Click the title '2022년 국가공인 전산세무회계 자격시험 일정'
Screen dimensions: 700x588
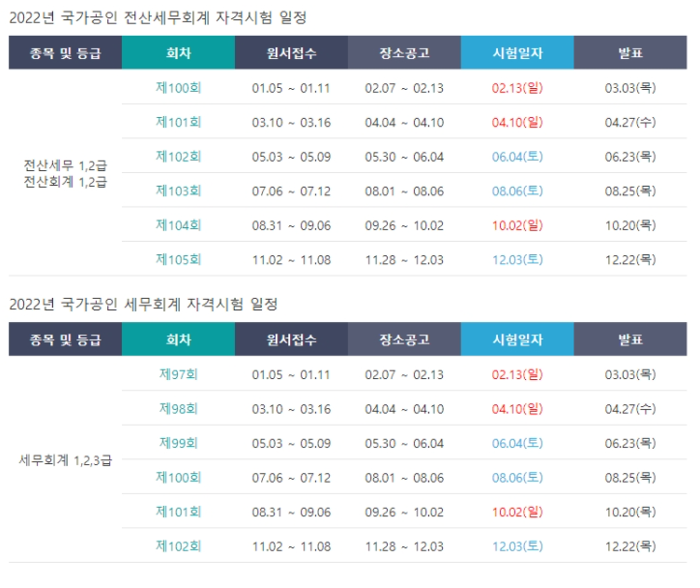tap(158, 17)
